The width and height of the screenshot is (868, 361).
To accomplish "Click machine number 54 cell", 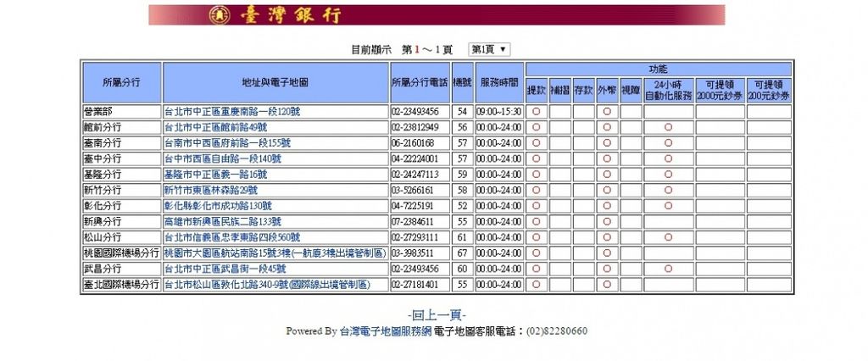I will pos(463,112).
